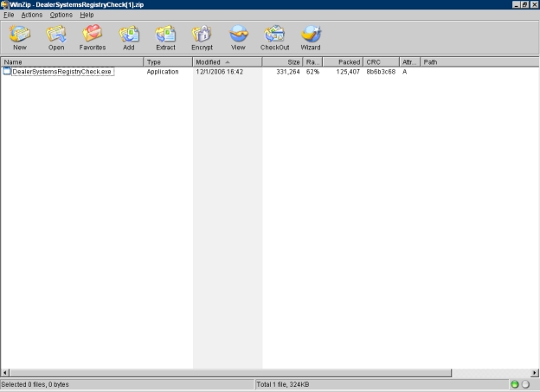Click the horizontal scrollbar thumb
Image resolution: width=540 pixels, height=392 pixels.
230,373
